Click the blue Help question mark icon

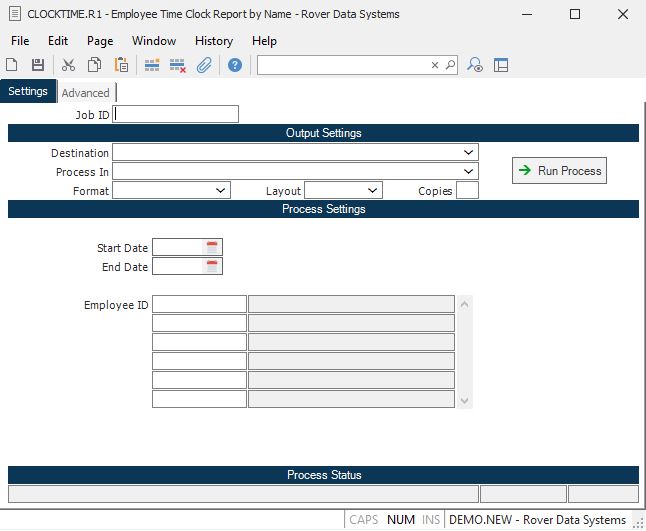pyautogui.click(x=235, y=65)
